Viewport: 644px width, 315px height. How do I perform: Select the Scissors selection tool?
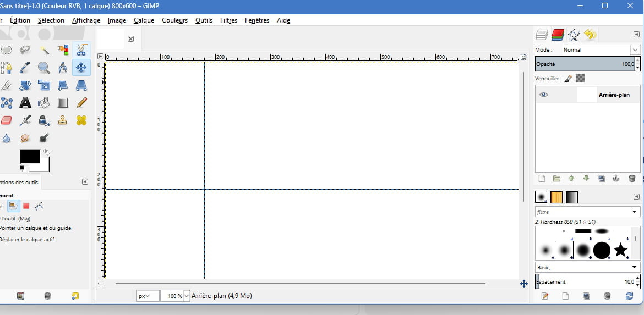coord(81,50)
